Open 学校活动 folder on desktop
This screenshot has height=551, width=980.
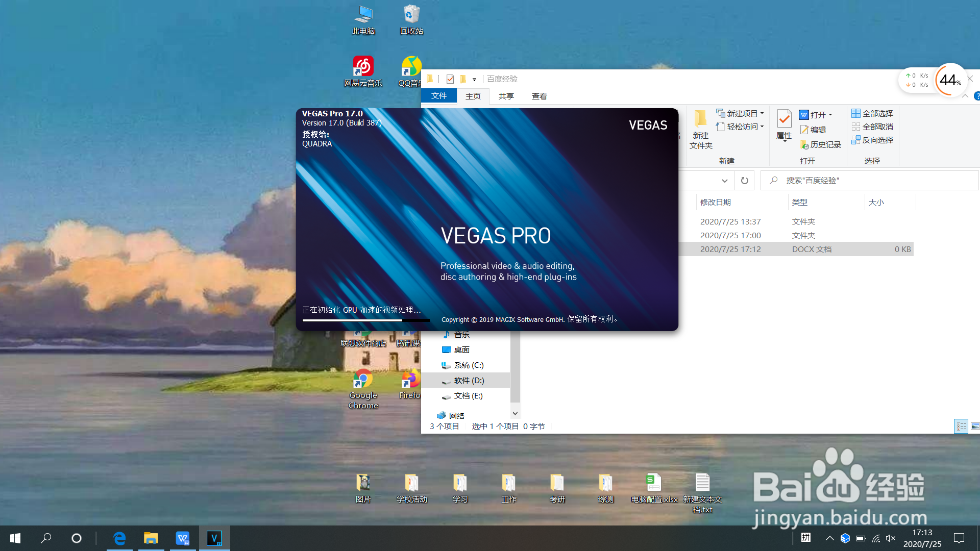411,488
